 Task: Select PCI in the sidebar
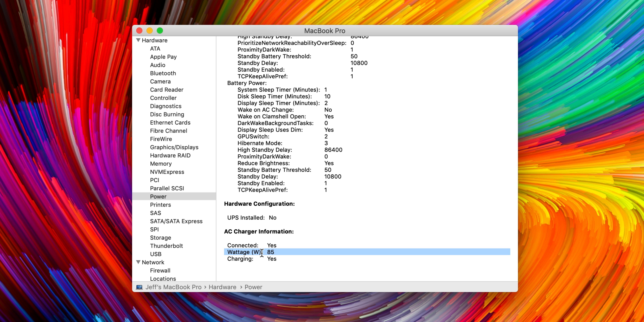tap(154, 180)
